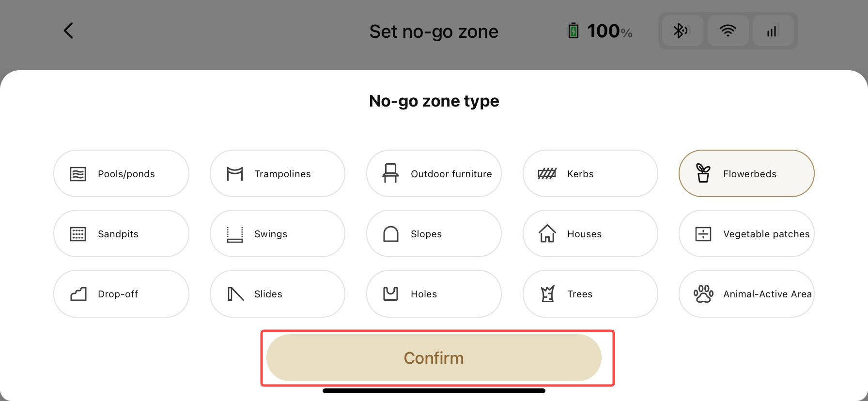Choose the Outdoor furniture zone type
This screenshot has height=401, width=868.
(434, 173)
